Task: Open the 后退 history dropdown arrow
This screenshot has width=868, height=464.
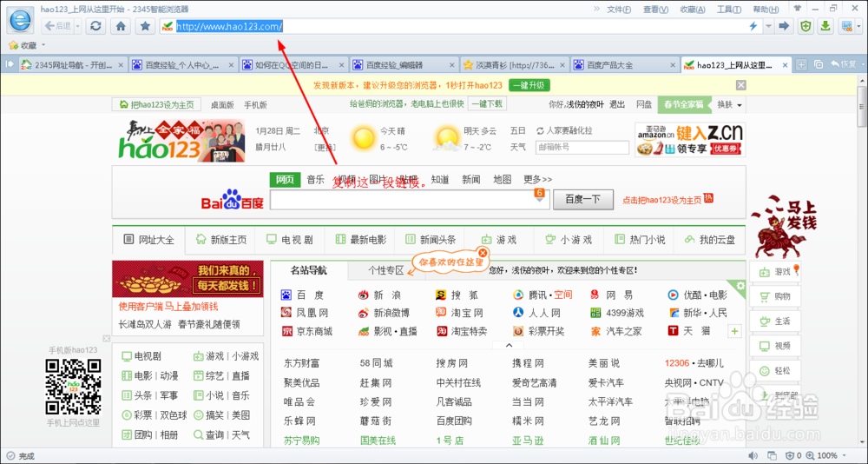Action: coord(77,26)
